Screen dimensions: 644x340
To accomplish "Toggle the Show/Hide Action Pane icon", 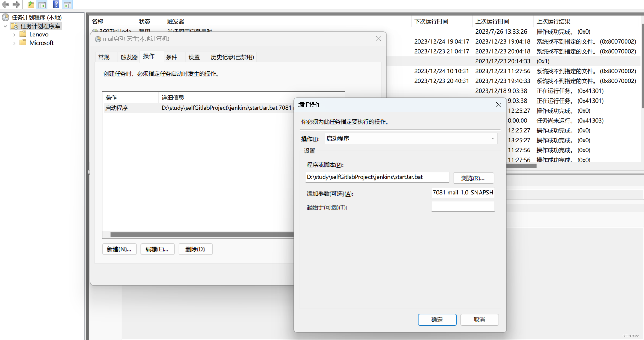I will [x=67, y=4].
